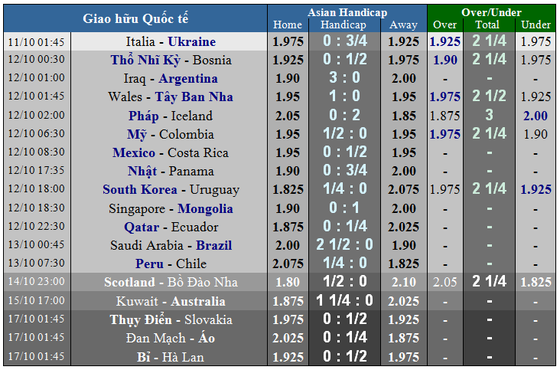The image size is (560, 370).
Task: Click the Kuwait handicap 1 1/4 : 0
Action: (x=345, y=301)
